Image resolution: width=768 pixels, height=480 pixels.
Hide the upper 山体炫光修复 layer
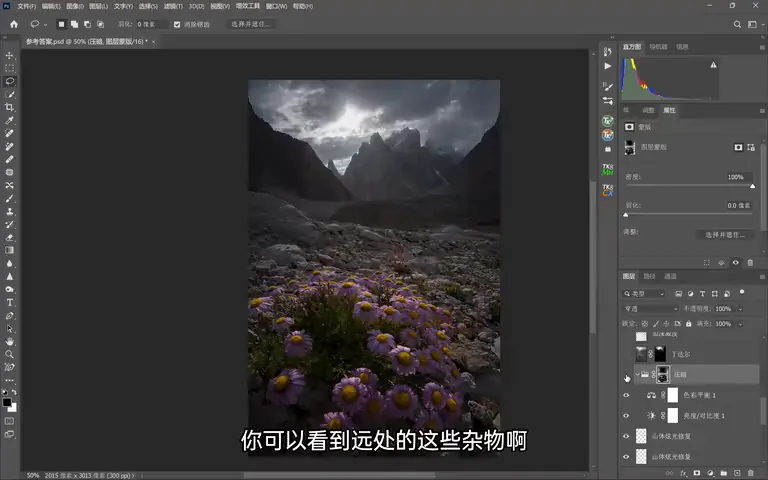pyautogui.click(x=626, y=436)
